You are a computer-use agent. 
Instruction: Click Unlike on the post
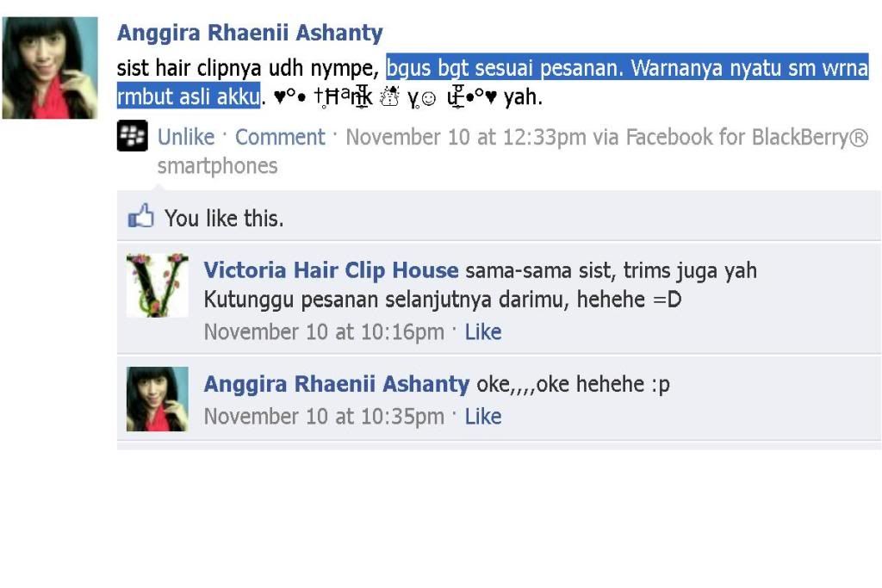pyautogui.click(x=186, y=137)
